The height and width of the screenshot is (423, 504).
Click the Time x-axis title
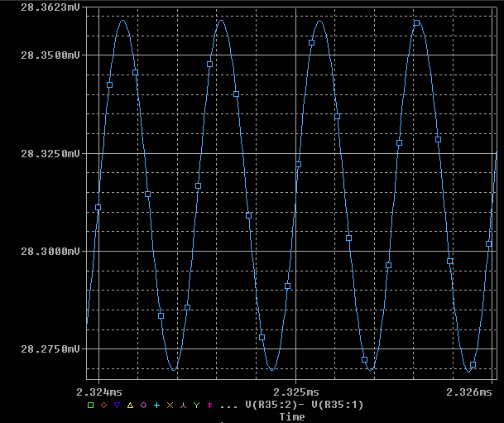click(292, 417)
